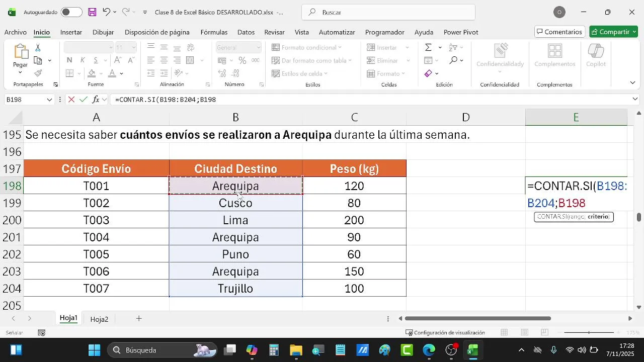
Task: Click the Percent Style icon
Action: coord(243,60)
